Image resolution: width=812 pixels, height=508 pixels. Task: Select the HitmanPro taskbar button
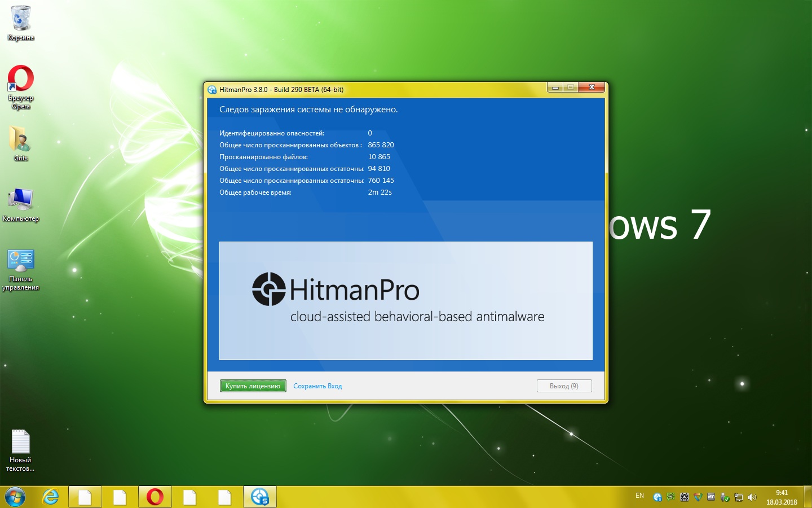260,497
